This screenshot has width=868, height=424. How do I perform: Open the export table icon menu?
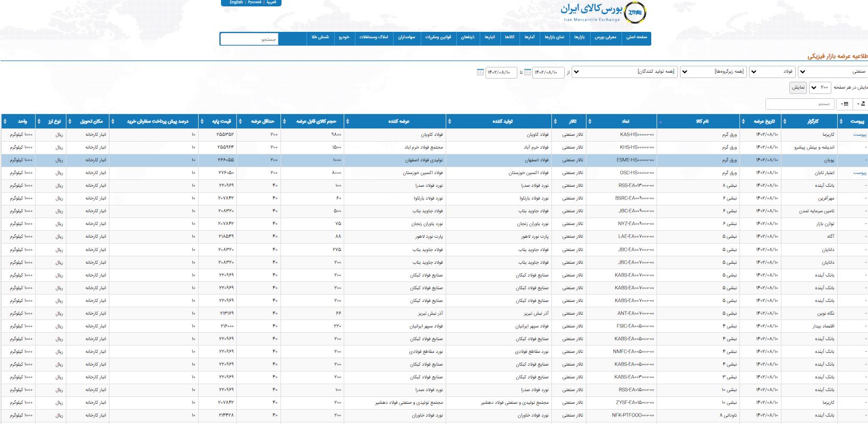click(862, 104)
